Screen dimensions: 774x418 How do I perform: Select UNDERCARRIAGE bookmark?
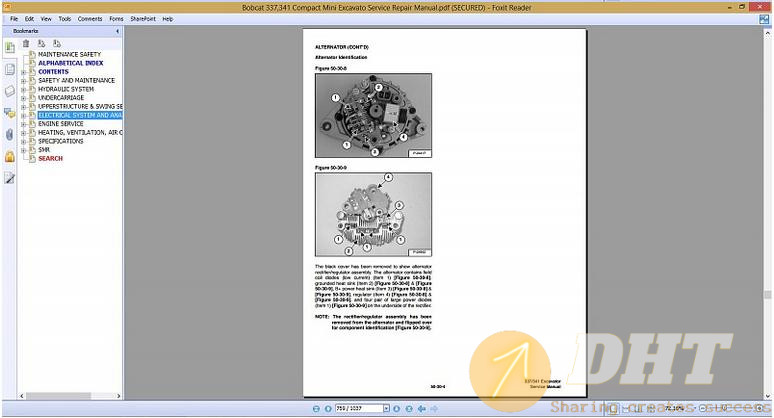point(61,98)
